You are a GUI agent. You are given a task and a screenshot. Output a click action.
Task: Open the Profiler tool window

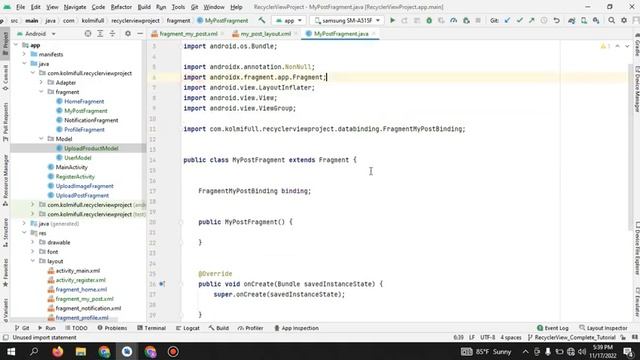coord(251,328)
